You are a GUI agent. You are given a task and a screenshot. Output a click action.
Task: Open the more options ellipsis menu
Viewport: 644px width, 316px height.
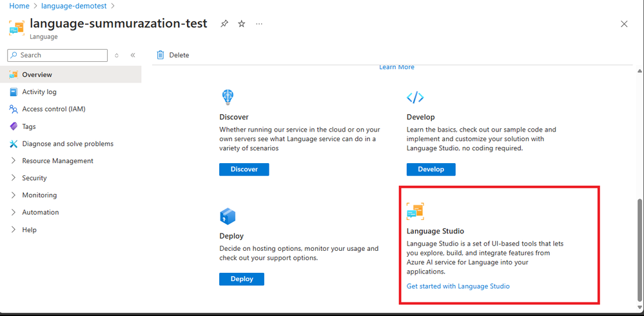point(259,24)
